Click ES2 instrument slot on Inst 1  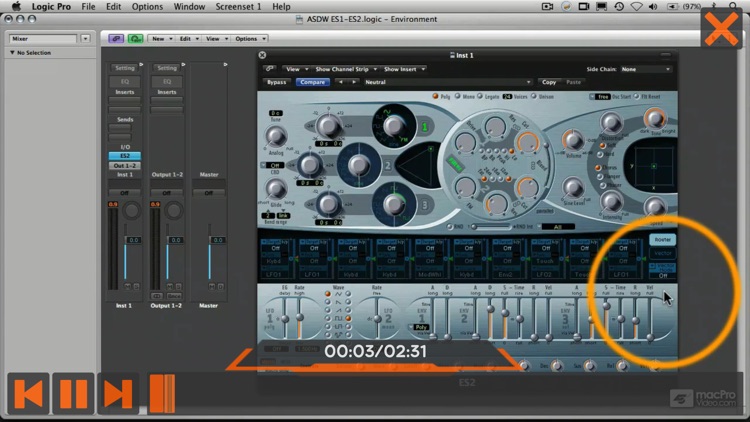pyautogui.click(x=125, y=156)
